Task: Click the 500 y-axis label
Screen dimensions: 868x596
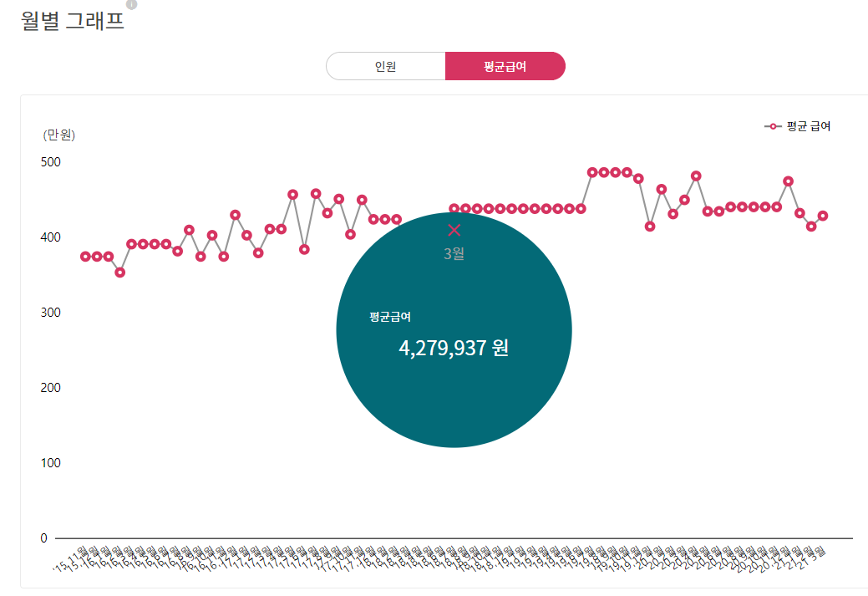Action: (50, 162)
